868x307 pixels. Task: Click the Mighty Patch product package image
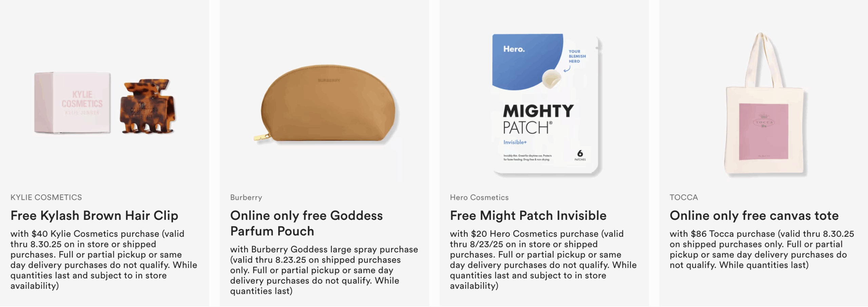point(546,105)
